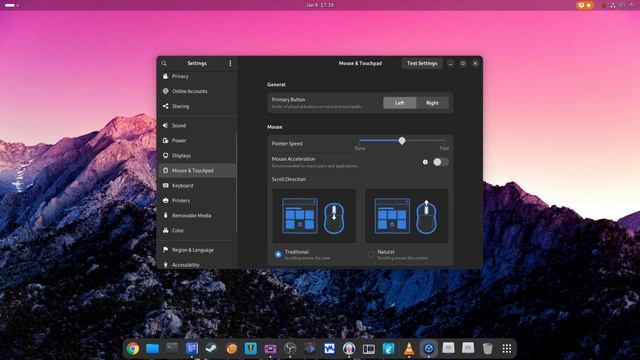Go to Online Accounts in the sidebar
The image size is (640, 360).
pos(197,91)
